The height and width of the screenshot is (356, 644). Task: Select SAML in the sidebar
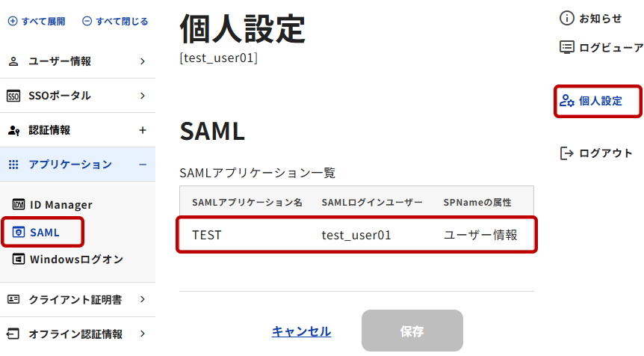coord(43,233)
